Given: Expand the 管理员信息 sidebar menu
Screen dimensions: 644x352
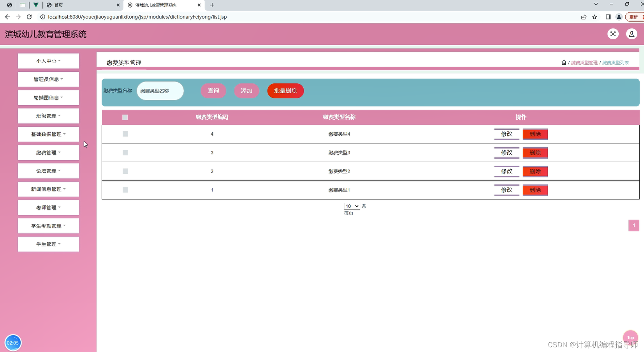Looking at the screenshot, I should [48, 80].
